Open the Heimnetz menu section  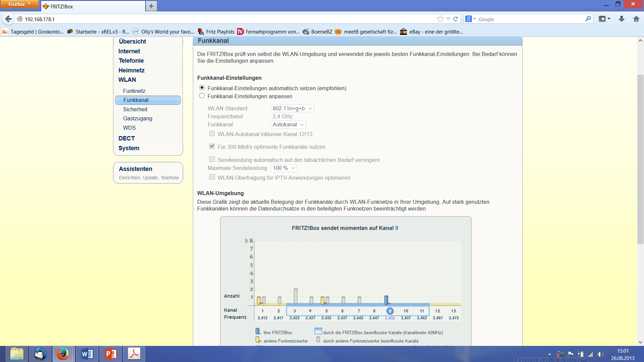coord(131,70)
